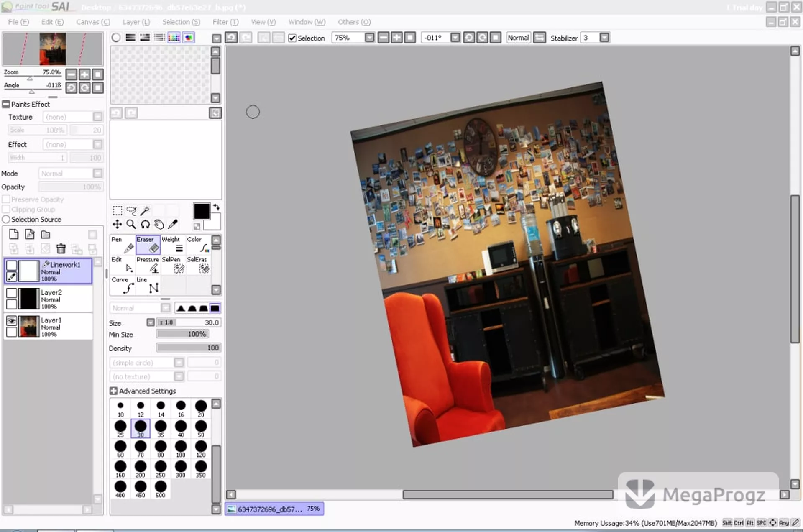Open the Layer menu
The height and width of the screenshot is (532, 803).
[136, 22]
